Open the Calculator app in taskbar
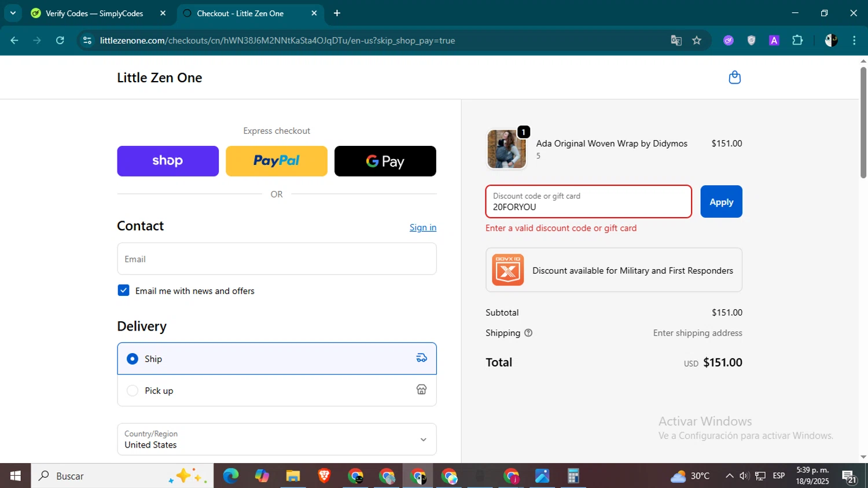The width and height of the screenshot is (868, 488). [x=573, y=476]
